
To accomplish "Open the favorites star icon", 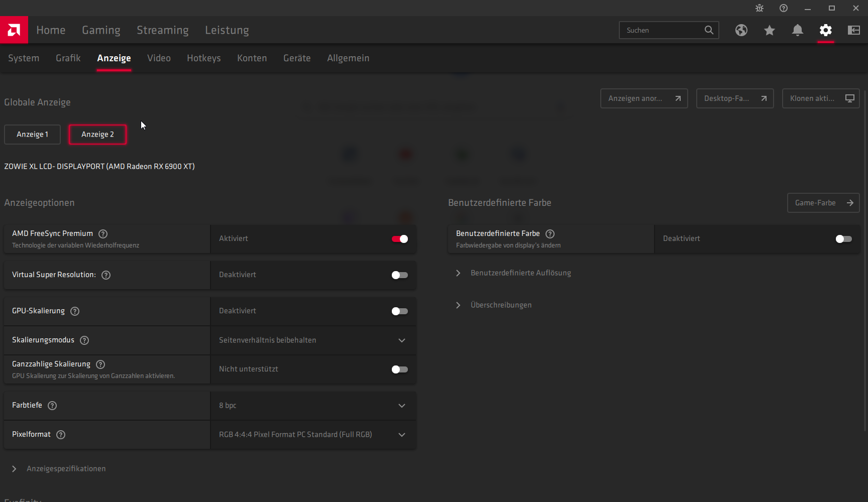I will (770, 30).
